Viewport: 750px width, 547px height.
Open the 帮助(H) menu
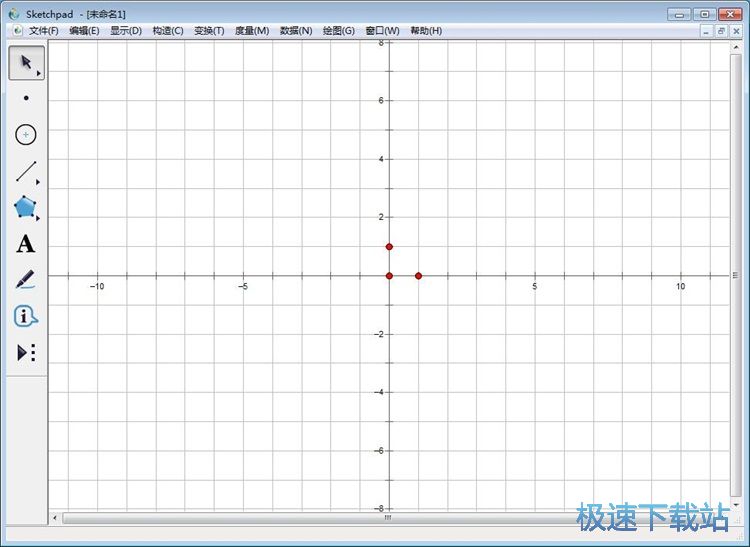pos(426,31)
